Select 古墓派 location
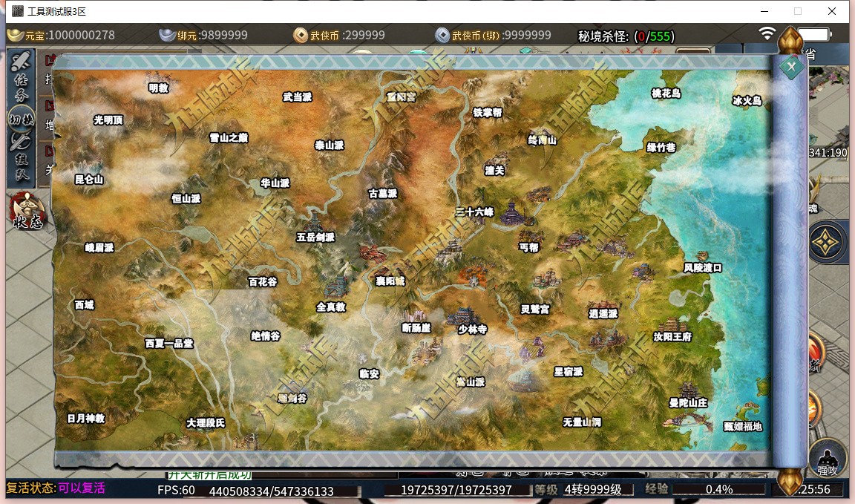This screenshot has height=504, width=855. pyautogui.click(x=383, y=194)
